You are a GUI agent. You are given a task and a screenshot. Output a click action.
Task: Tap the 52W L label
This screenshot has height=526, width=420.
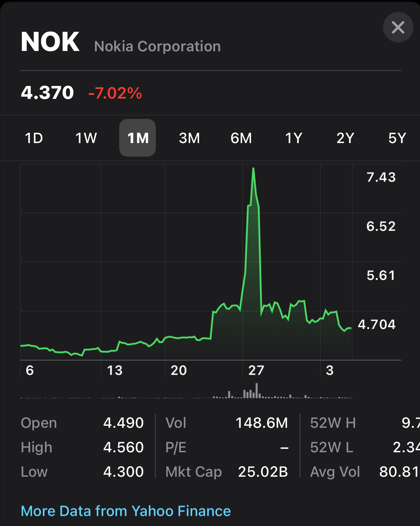[x=332, y=447]
